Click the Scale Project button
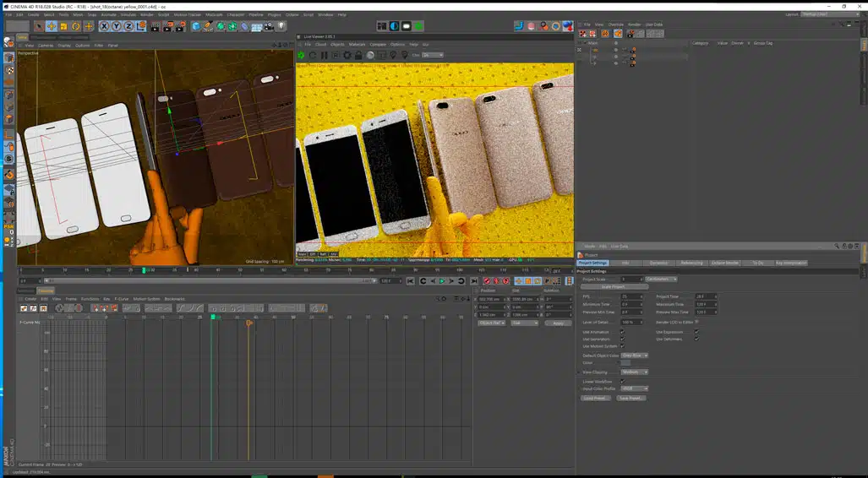868x478 pixels. click(614, 287)
